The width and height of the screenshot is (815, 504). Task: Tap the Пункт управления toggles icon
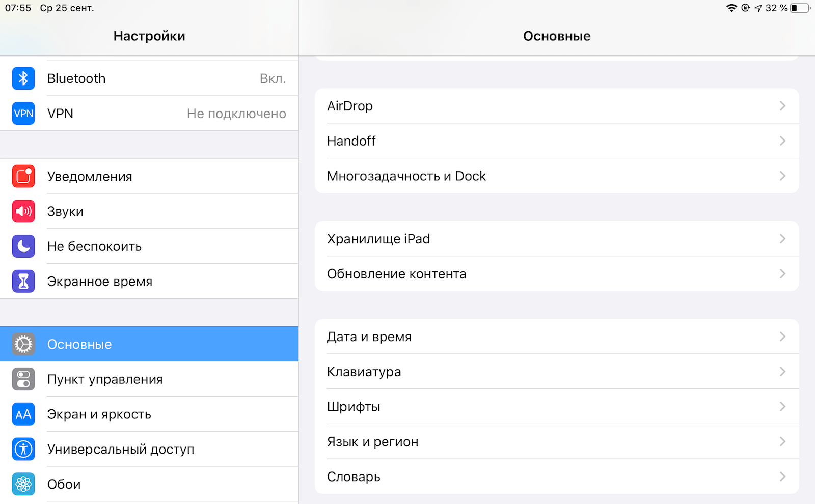coord(23,379)
